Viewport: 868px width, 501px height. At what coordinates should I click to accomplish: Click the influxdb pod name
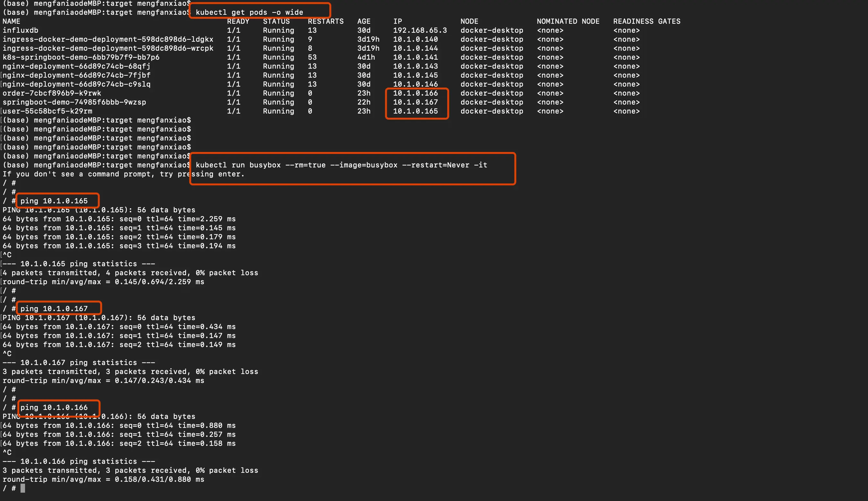coord(20,30)
